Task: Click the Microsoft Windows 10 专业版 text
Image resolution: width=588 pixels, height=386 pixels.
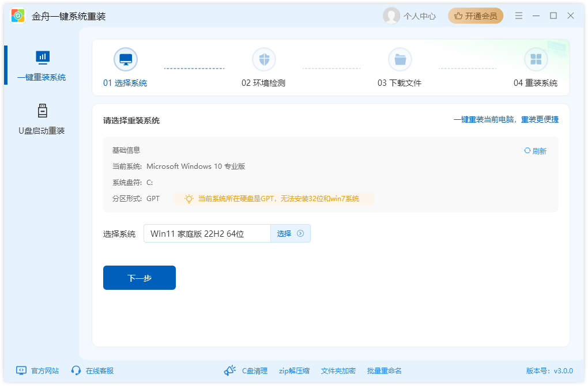Action: tap(196, 166)
